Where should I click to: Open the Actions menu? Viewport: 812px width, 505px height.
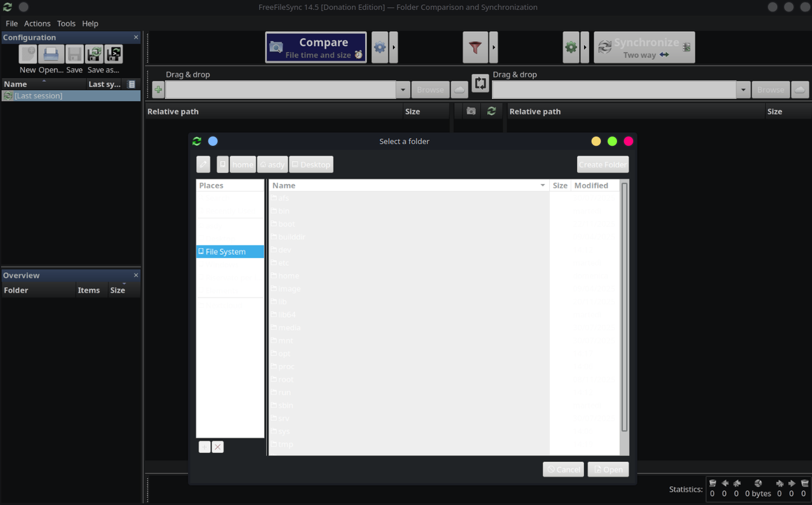[x=37, y=23]
